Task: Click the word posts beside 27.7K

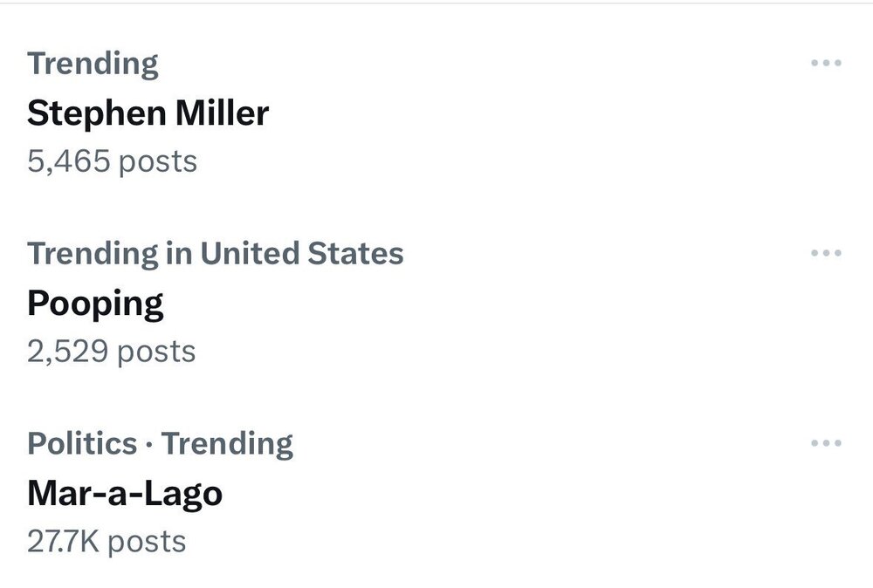Action: [147, 541]
